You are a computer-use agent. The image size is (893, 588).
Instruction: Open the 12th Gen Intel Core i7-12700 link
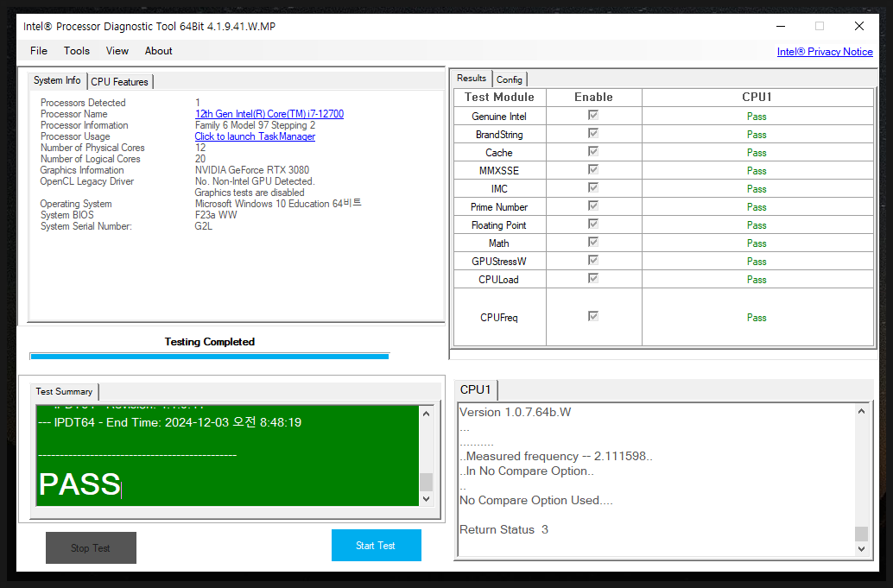269,114
